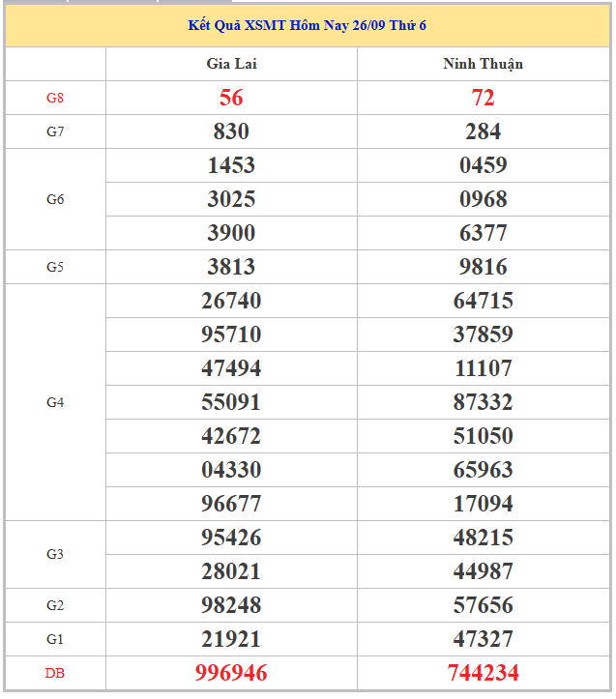Select the G4 number 55091

[231, 402]
